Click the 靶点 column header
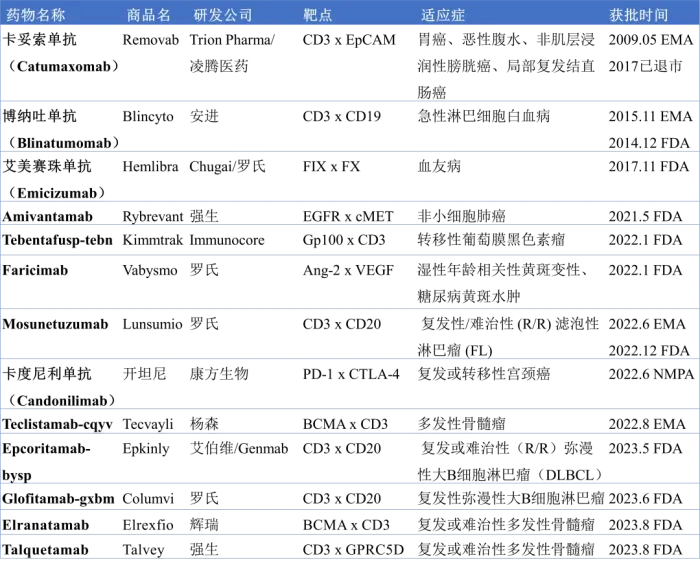The width and height of the screenshot is (700, 567). 318,15
